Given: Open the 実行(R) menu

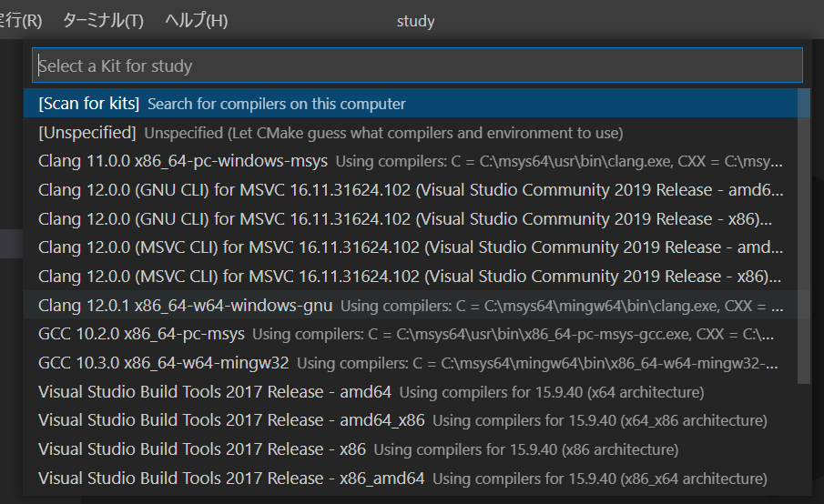Looking at the screenshot, I should (x=21, y=21).
